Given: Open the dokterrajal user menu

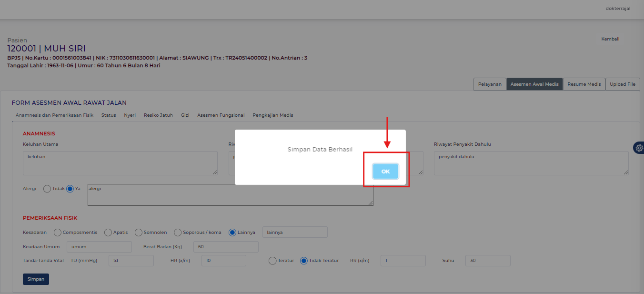Looking at the screenshot, I should (618, 9).
